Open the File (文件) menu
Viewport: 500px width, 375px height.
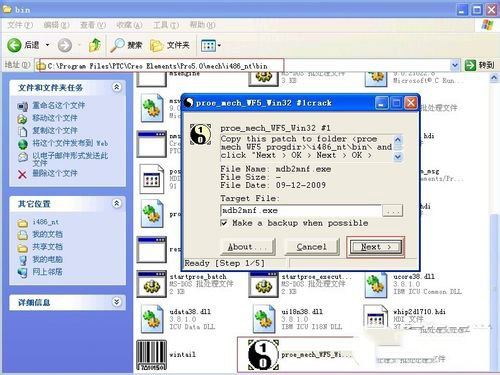pos(20,25)
